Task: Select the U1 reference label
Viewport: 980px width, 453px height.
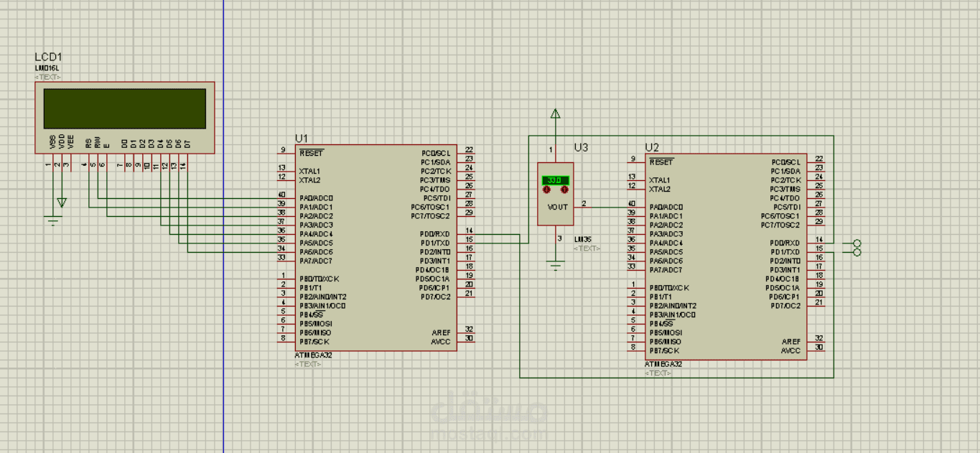Action: point(301,138)
